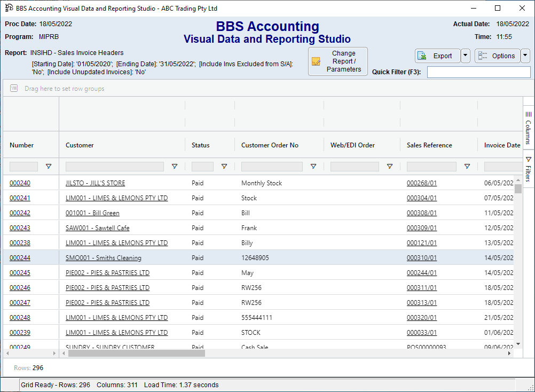535x392 pixels.
Task: Sort by the Invoice Date column header
Action: (x=501, y=145)
